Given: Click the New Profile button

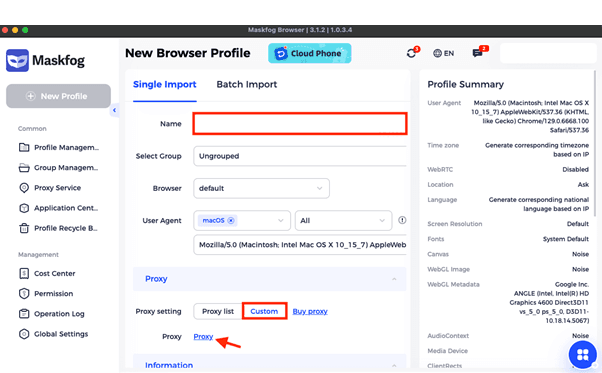Looking at the screenshot, I should pos(58,96).
